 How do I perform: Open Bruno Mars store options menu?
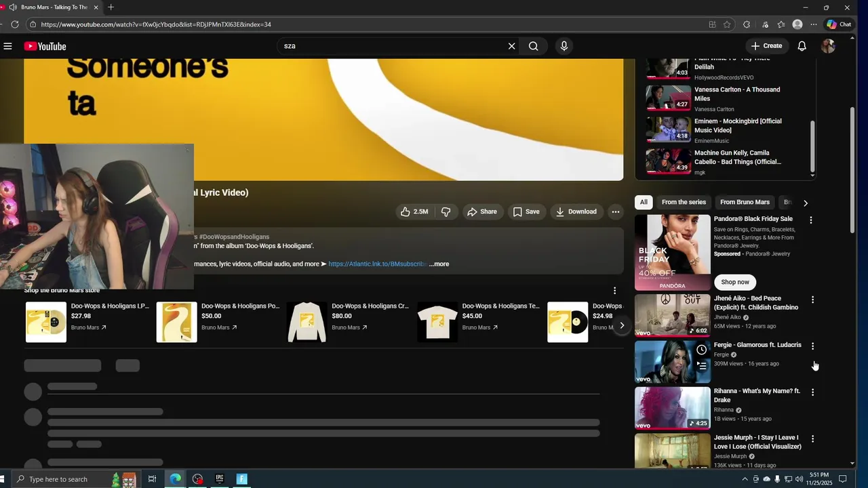pos(614,290)
